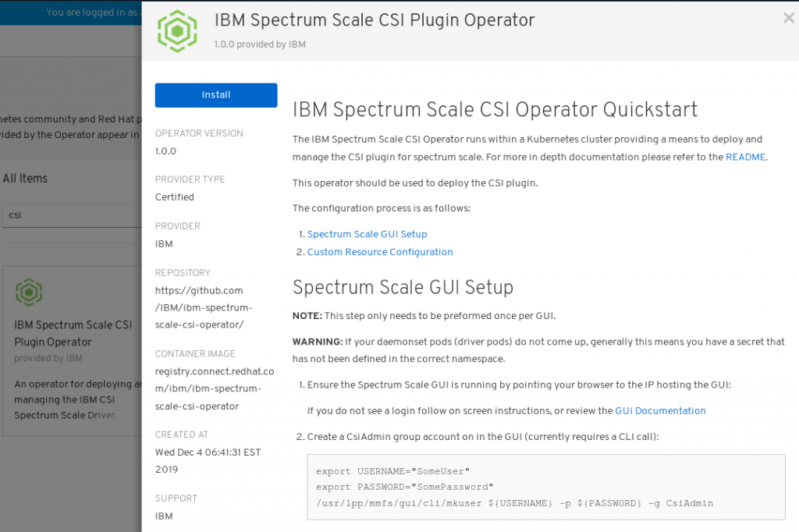Image resolution: width=799 pixels, height=532 pixels.
Task: Click the GitHub repository URL text
Action: 204,307
